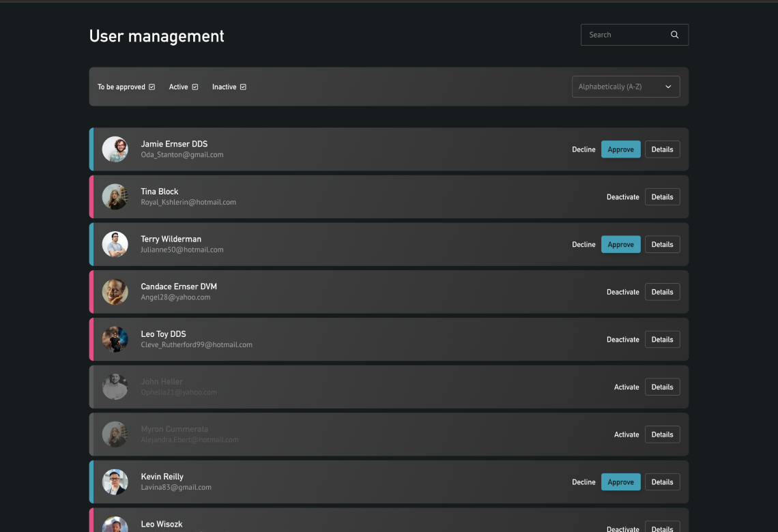This screenshot has width=778, height=532.
Task: Decline Terry Wilderman's request
Action: pyautogui.click(x=583, y=244)
